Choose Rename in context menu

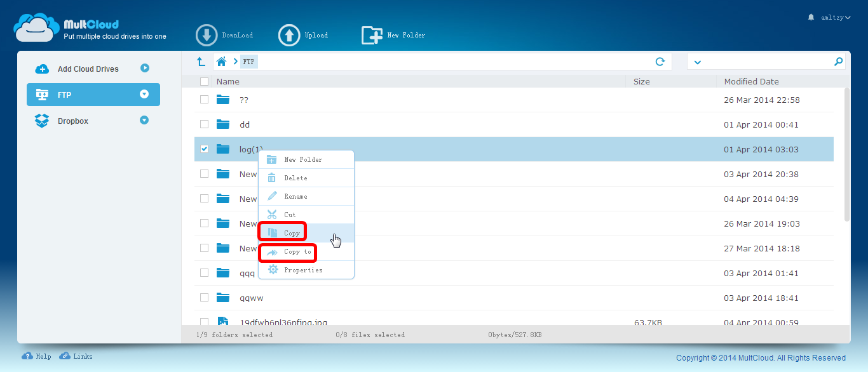(x=306, y=196)
